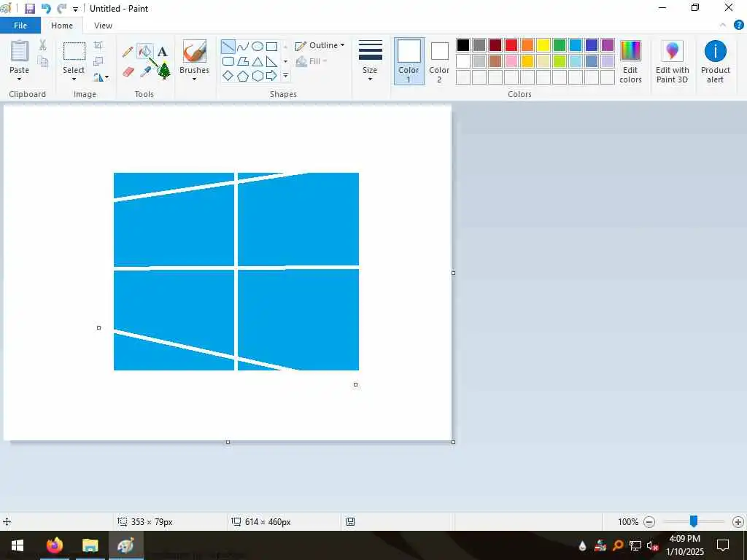
Task: Click the Brushes tool icon
Action: pos(195,52)
